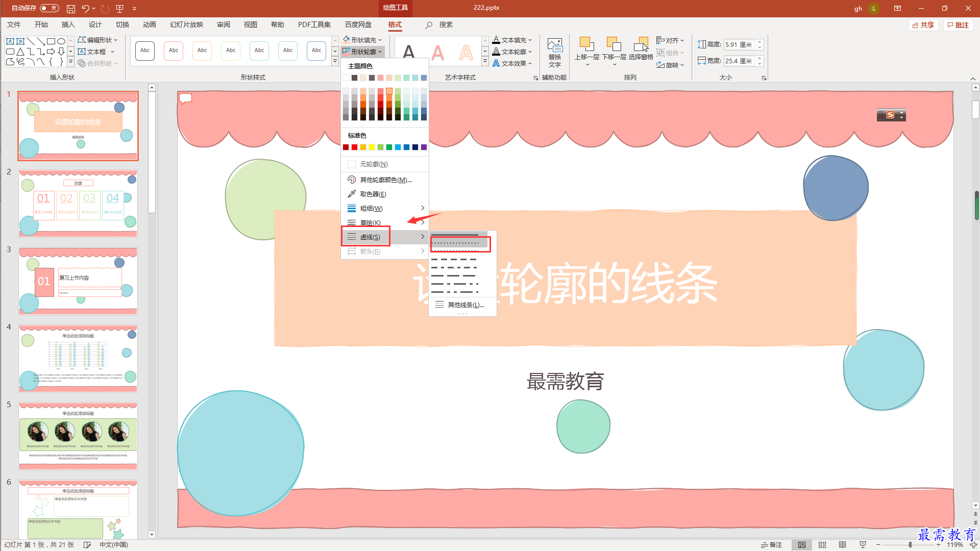Open the Insert (插入) tab
This screenshot has height=551, width=980.
[68, 24]
